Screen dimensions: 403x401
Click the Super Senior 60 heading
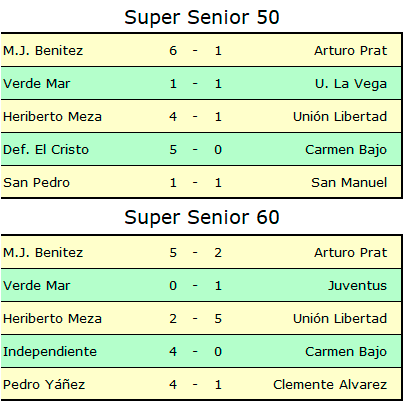202,217
